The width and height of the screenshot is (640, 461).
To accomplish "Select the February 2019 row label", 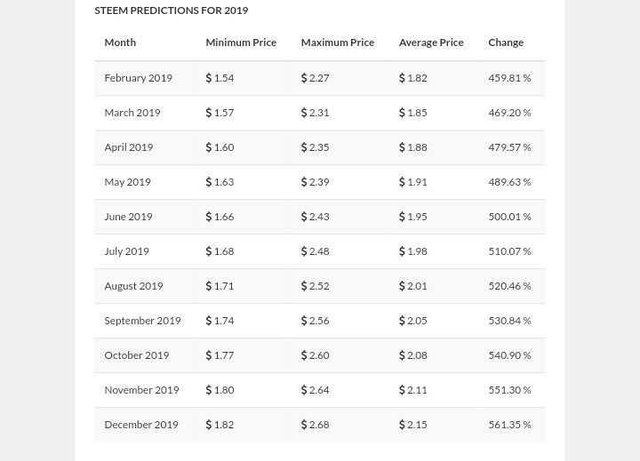I will pyautogui.click(x=138, y=77).
